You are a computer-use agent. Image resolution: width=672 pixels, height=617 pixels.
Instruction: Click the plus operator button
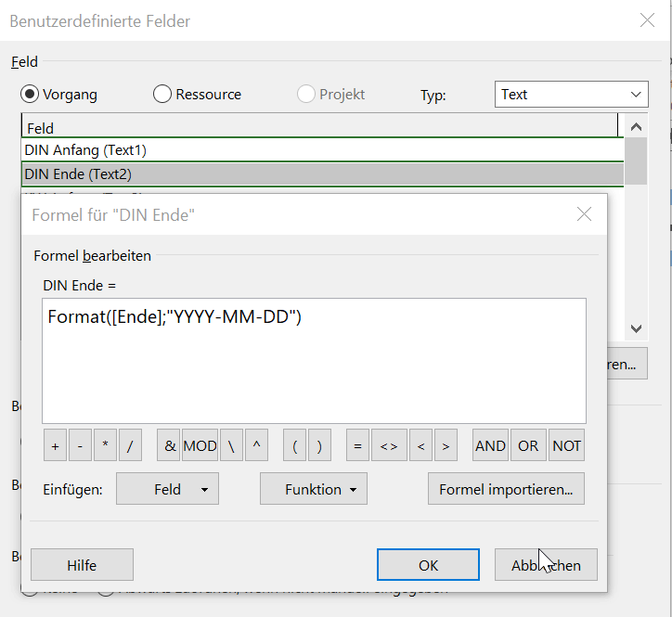[55, 446]
